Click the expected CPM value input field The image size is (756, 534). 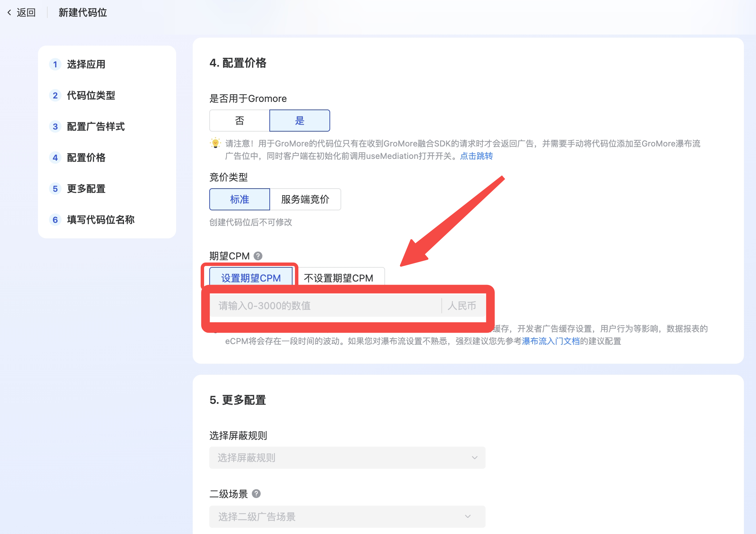tap(325, 306)
